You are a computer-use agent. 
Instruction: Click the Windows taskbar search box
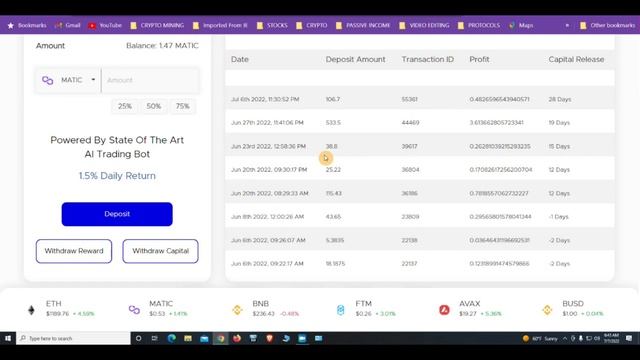(x=73, y=338)
